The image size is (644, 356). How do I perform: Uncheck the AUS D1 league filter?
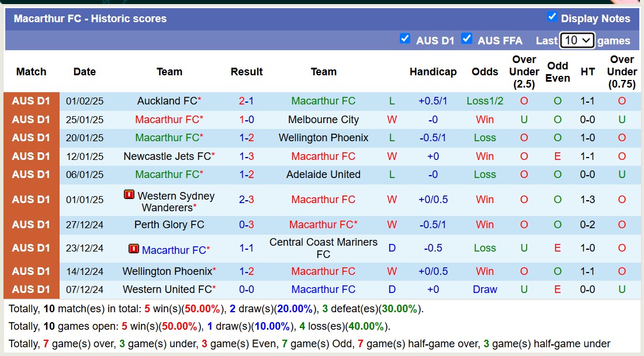coord(405,39)
